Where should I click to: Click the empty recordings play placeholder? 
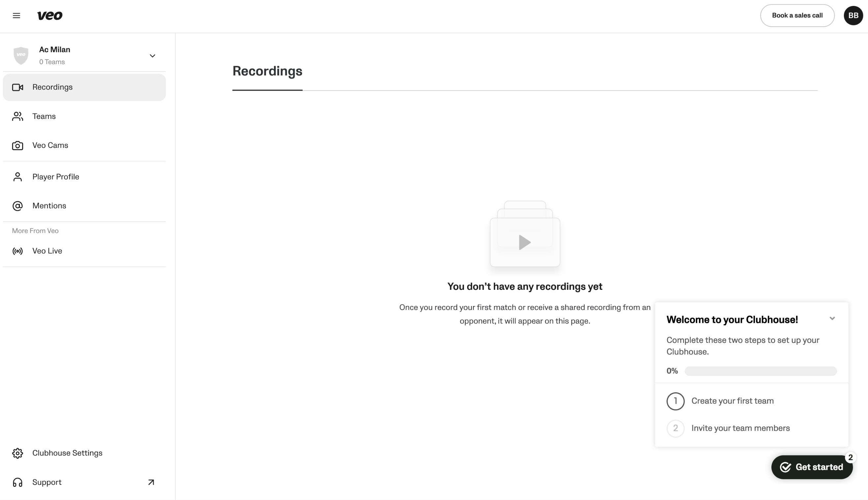click(x=524, y=242)
